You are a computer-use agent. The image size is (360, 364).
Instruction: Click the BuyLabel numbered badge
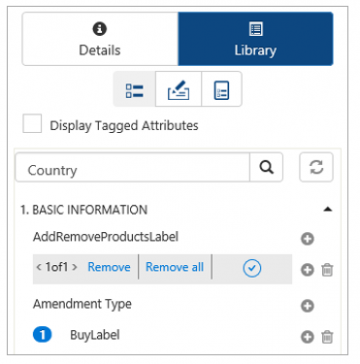click(42, 335)
